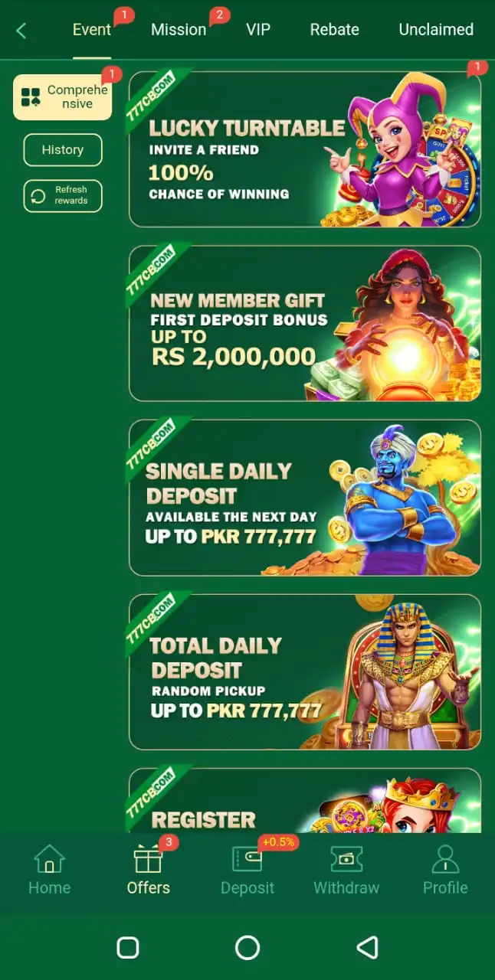495x980 pixels.
Task: Select the Offers gift box icon
Action: point(148,859)
